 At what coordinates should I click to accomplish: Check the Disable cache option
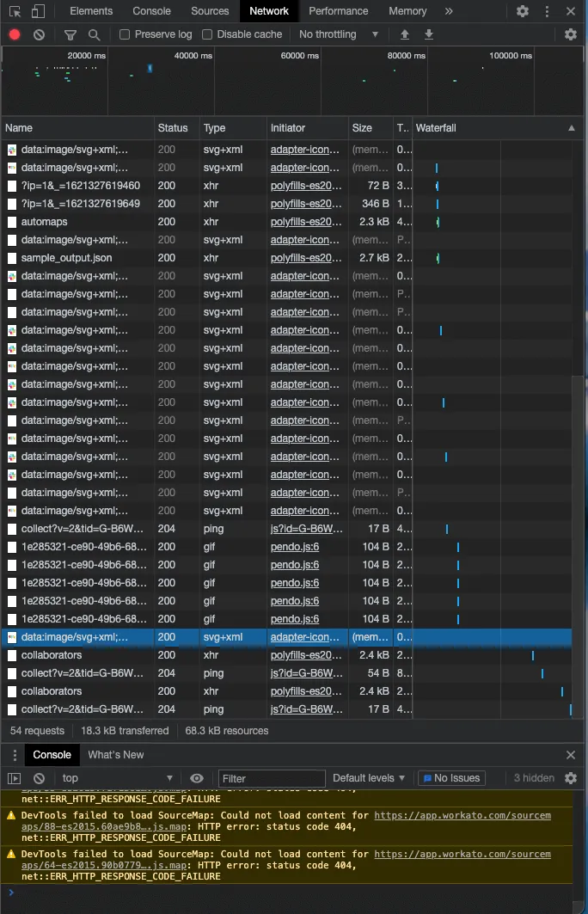pyautogui.click(x=207, y=34)
